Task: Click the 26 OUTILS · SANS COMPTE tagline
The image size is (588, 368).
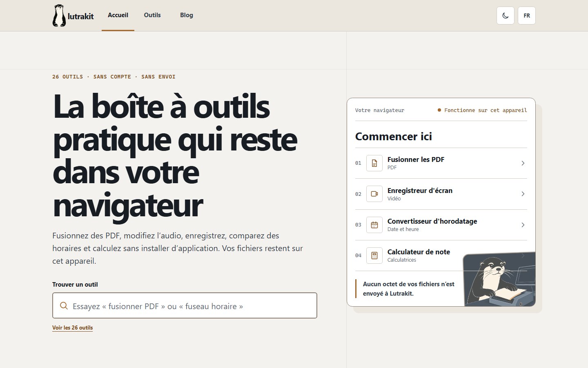Action: [114, 77]
